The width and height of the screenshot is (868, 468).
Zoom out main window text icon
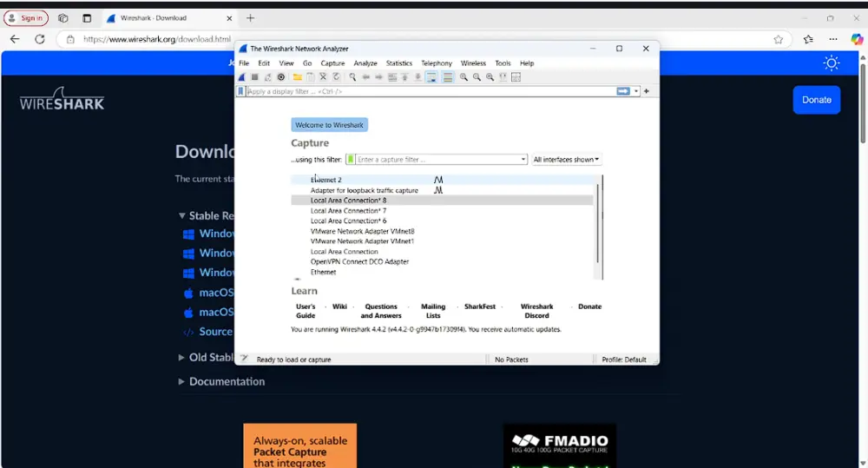[x=477, y=77]
